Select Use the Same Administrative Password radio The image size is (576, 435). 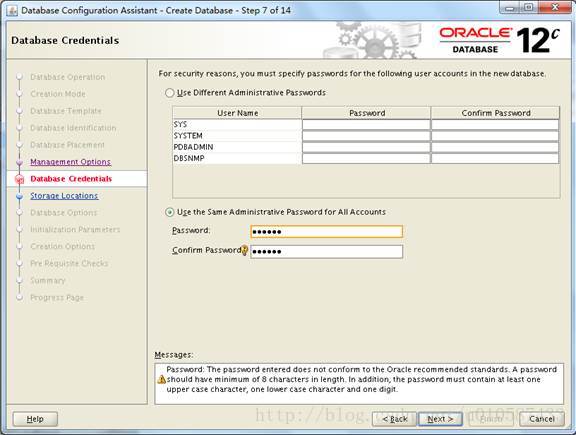169,212
